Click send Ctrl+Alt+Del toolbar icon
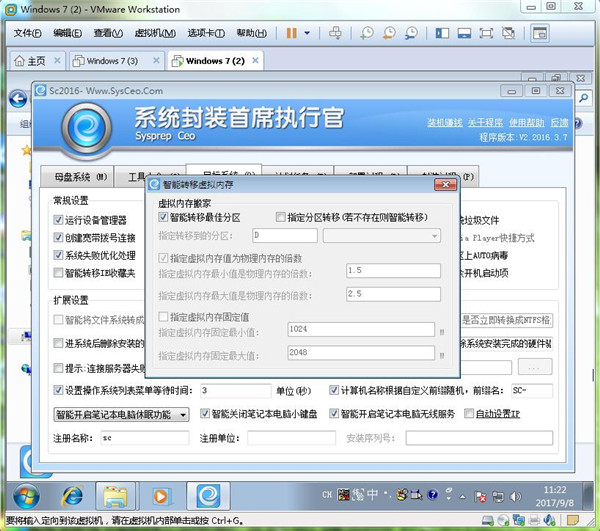Viewport: 600px width, 531px height. [335, 33]
